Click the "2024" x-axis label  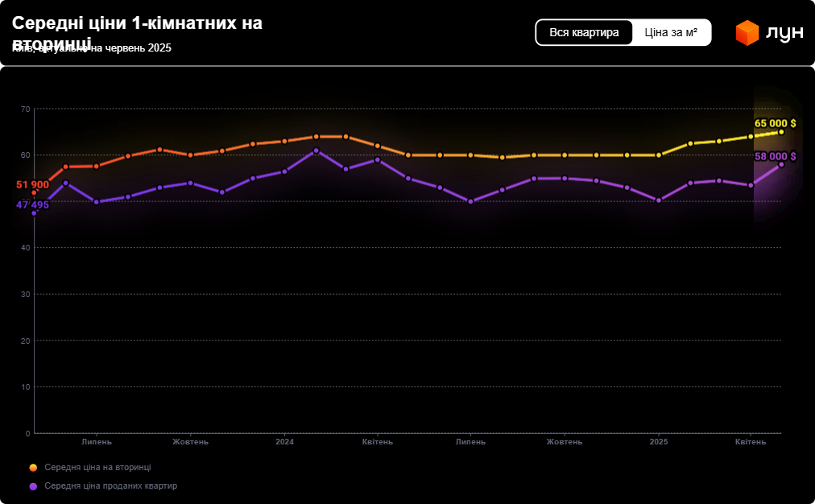coord(284,442)
